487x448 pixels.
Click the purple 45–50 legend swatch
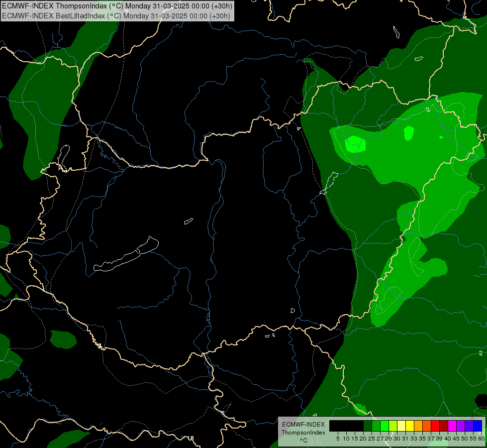click(x=461, y=426)
